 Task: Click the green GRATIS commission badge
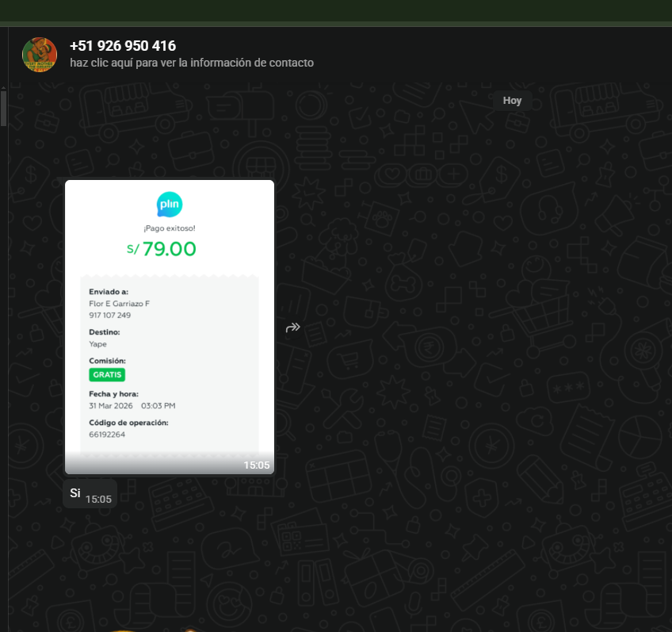click(107, 374)
